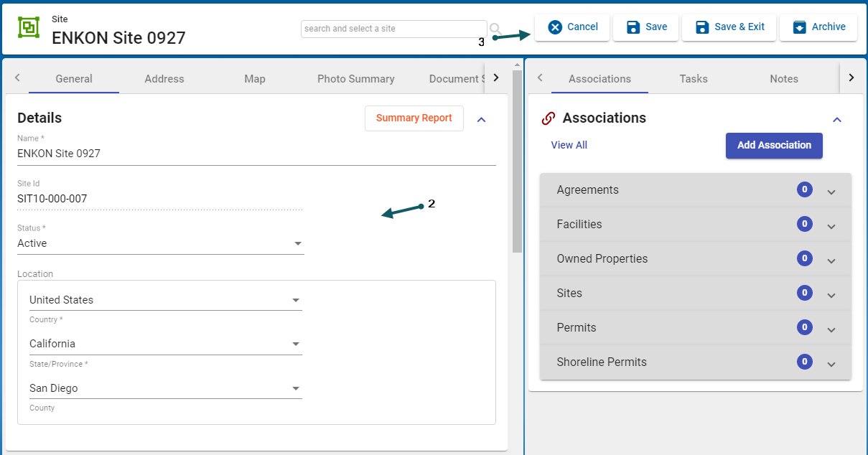Click the View All link
The image size is (868, 455).
[569, 145]
